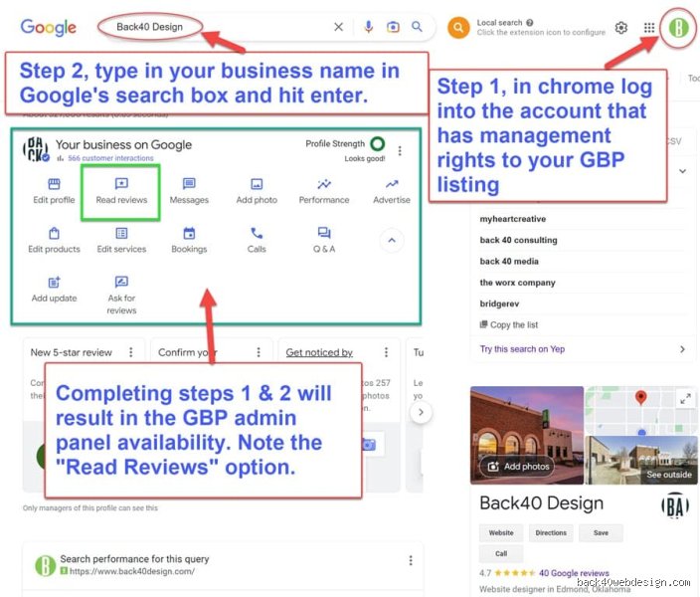Image resolution: width=700 pixels, height=597 pixels.
Task: Select back 40 media entry
Action: [x=509, y=261]
